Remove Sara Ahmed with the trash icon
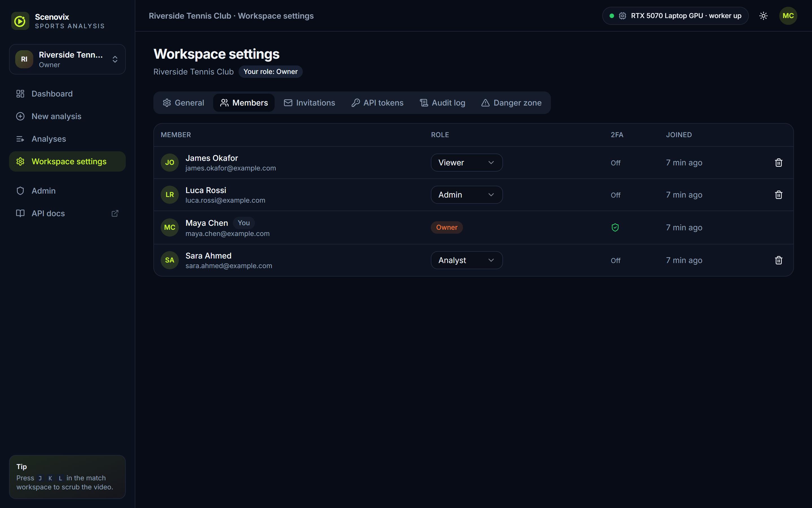 pos(778,260)
